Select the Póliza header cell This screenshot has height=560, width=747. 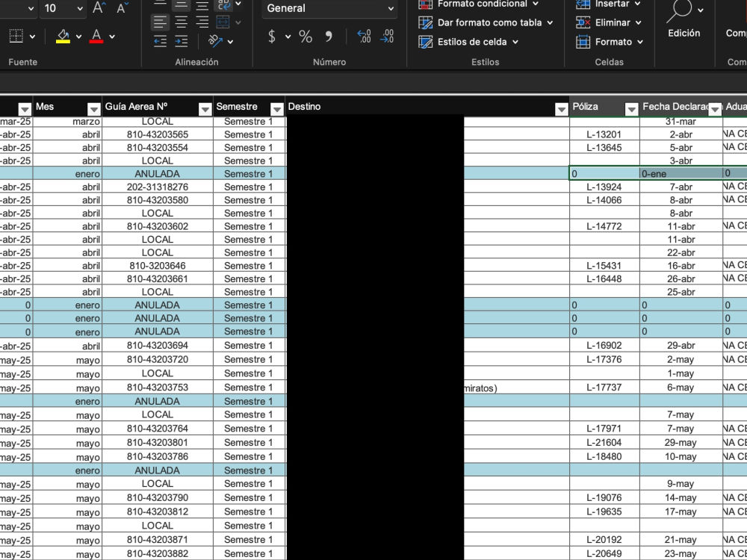[604, 107]
